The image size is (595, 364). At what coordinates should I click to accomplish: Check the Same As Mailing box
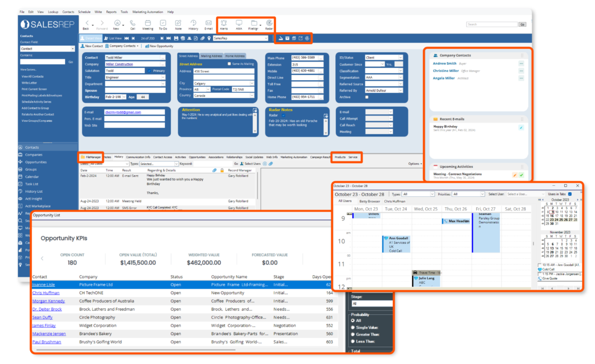tap(229, 64)
